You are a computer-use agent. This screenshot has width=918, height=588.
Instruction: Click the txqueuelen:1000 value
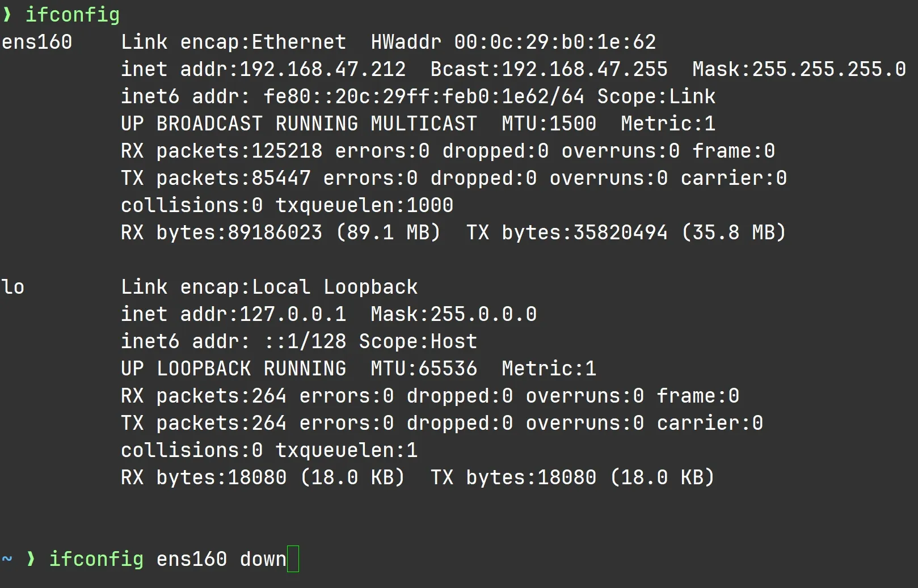click(364, 205)
